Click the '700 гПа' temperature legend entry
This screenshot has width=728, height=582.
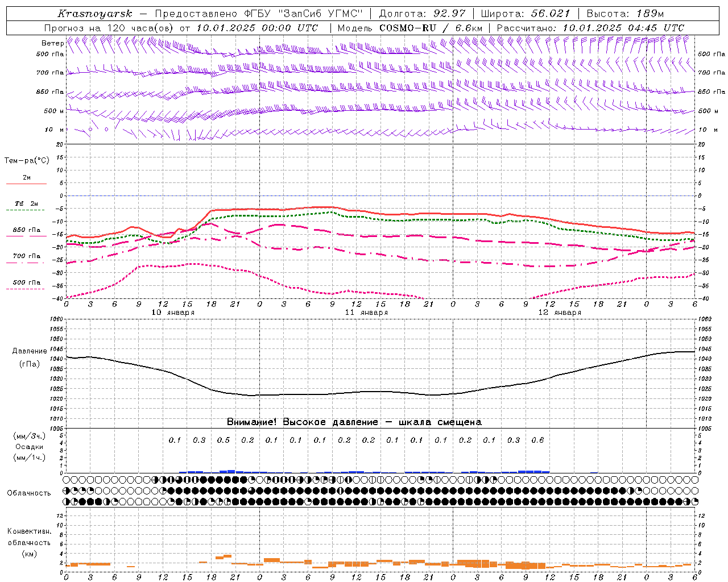26,256
